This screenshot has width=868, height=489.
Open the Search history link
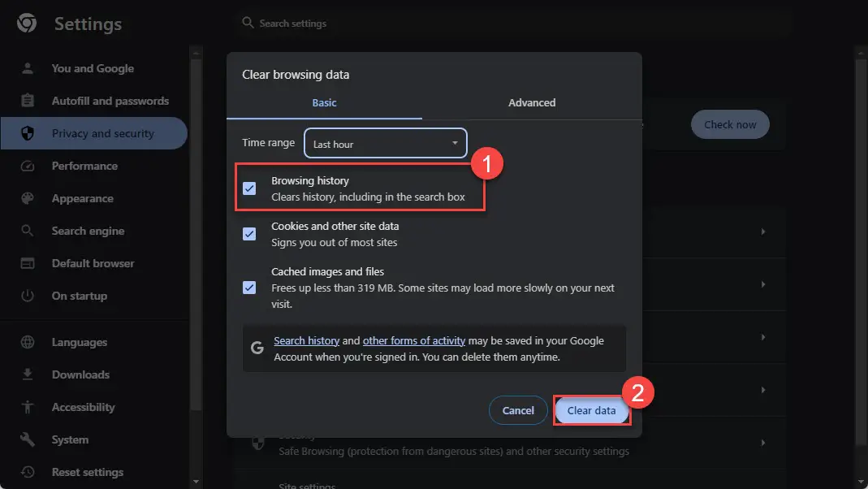306,340
